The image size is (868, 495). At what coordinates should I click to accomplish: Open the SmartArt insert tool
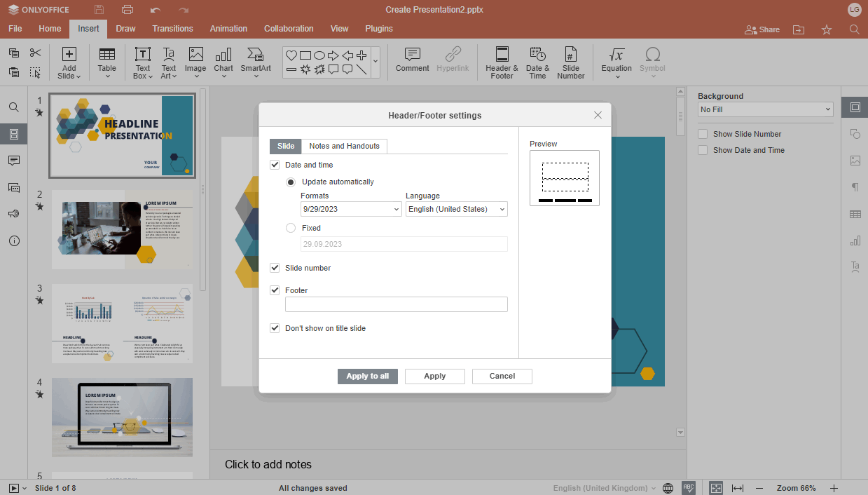click(256, 62)
